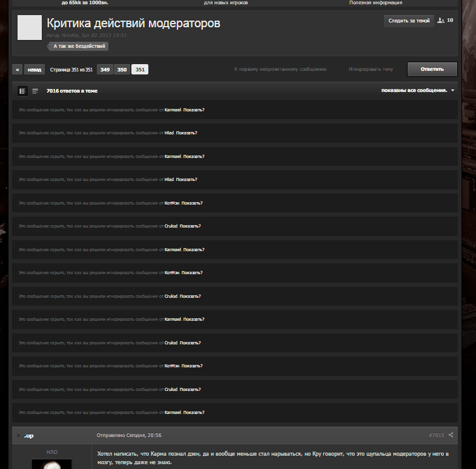Switch to the outline list view icon
The width and height of the screenshot is (476, 469).
click(35, 91)
